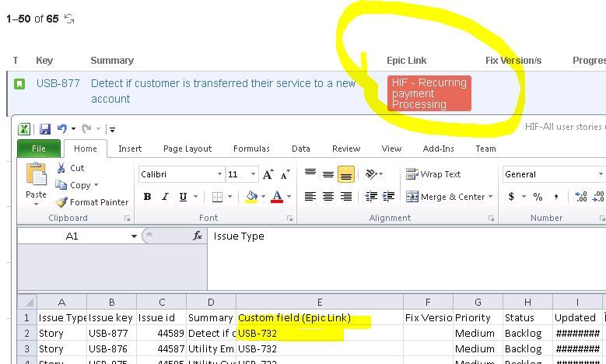Screen dimensions: 606x364
Task: Open the Name Box A1 dropdown
Action: point(134,236)
